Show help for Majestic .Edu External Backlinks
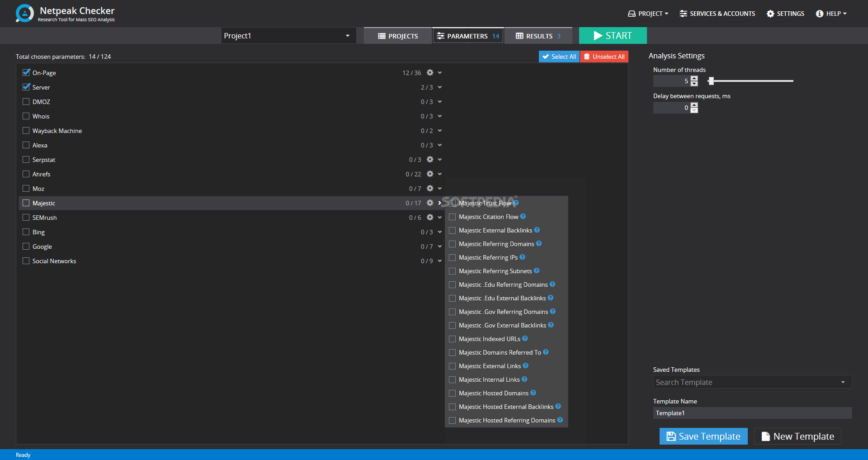 pyautogui.click(x=551, y=298)
